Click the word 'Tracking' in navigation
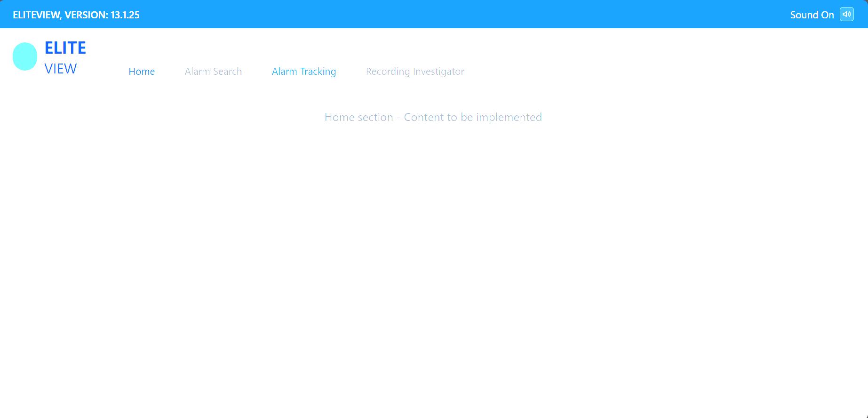 (x=318, y=72)
